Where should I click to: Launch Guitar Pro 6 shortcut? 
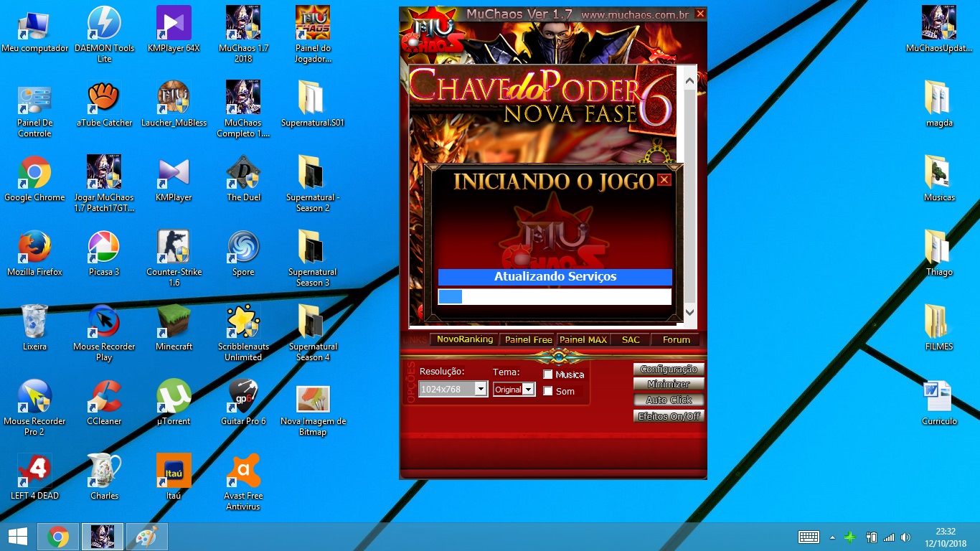(x=243, y=403)
